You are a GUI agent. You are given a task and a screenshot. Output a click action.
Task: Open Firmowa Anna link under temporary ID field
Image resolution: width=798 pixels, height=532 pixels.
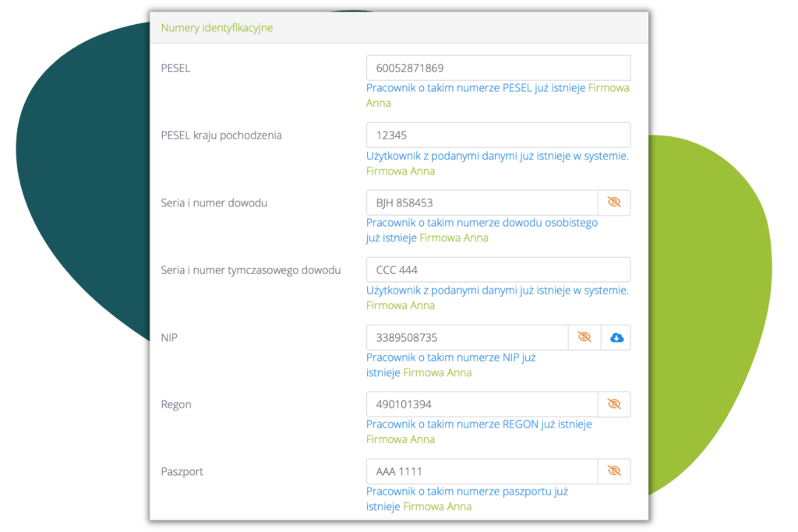coord(401,305)
